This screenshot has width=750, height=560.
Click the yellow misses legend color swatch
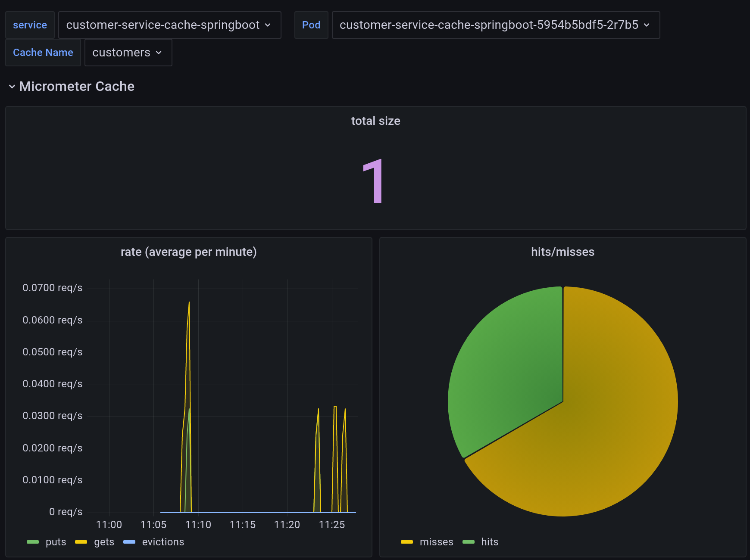[x=407, y=542]
